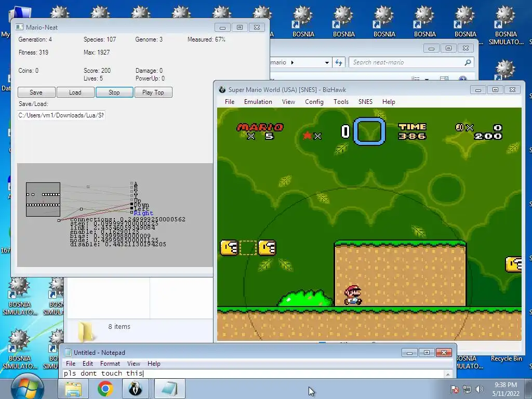
Task: Click the Explorer refresh arrows icon
Action: (339, 62)
